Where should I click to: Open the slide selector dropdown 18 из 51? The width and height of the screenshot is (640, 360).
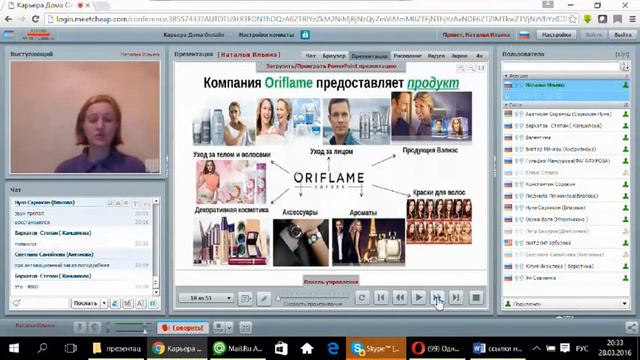pos(206,298)
